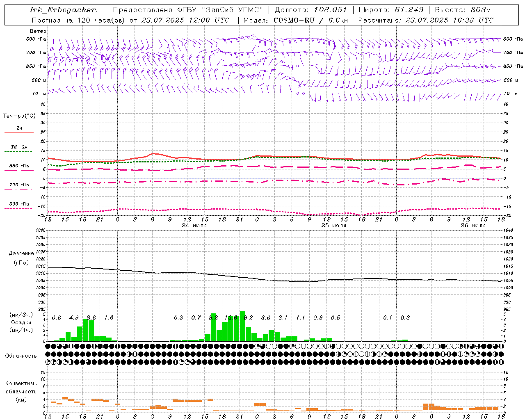Image resolution: width=525 pixels, height=420 pixels.
Task: Click the Ветер wind panel label
Action: tap(38, 31)
